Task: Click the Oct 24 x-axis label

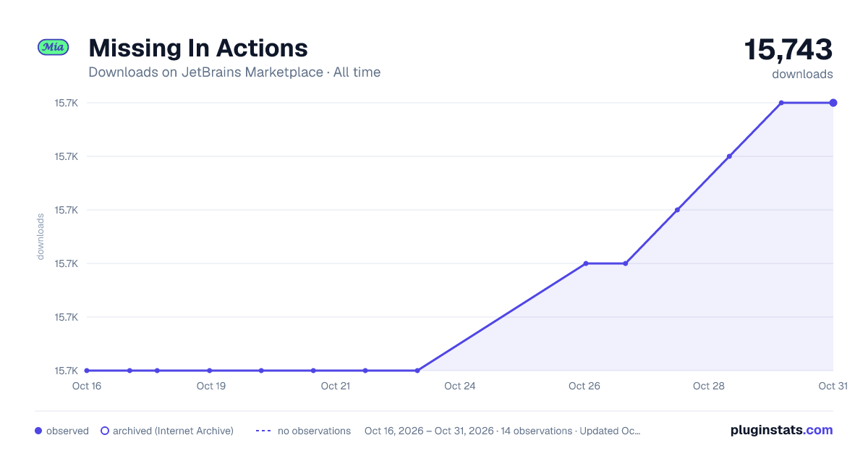Action: point(460,386)
